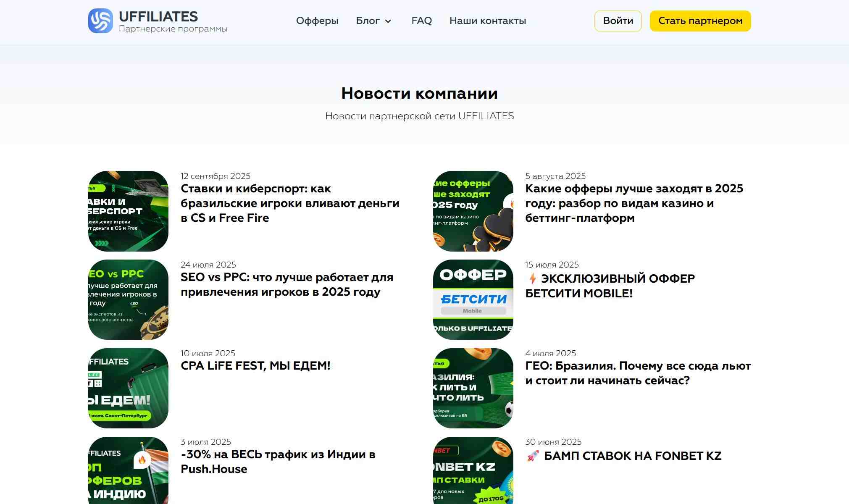Open the FONBET KZ thumbnail image

click(x=473, y=470)
